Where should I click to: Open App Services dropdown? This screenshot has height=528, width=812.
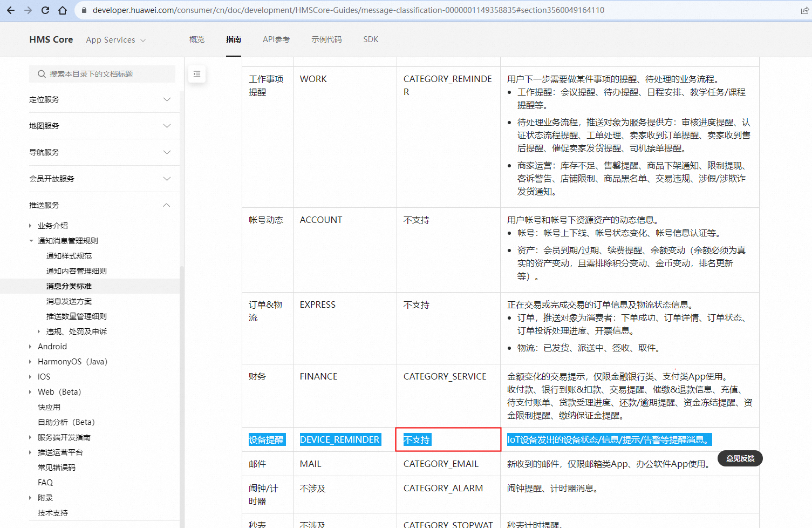pyautogui.click(x=116, y=40)
